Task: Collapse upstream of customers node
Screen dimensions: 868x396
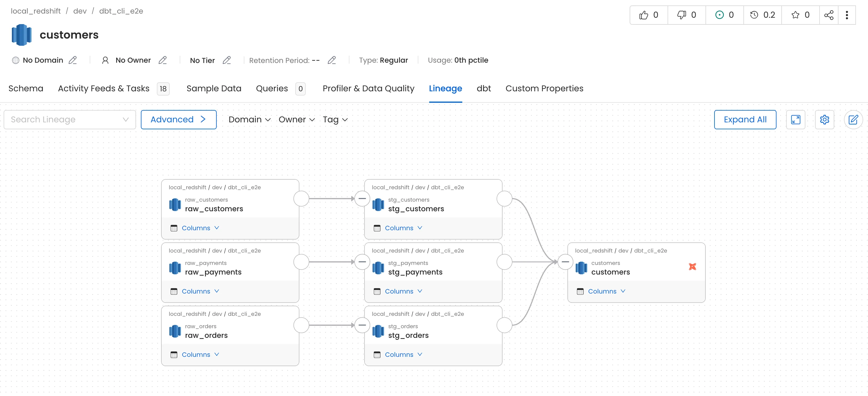Action: pos(565,262)
